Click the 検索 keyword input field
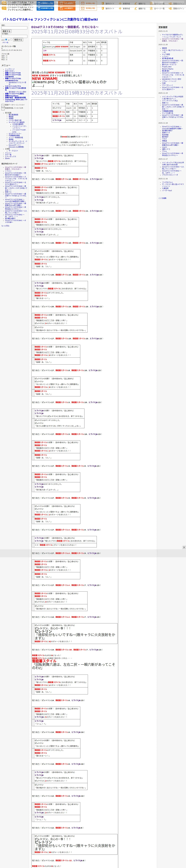Image resolution: width=186 pixels, height=868 pixels. point(14,28)
